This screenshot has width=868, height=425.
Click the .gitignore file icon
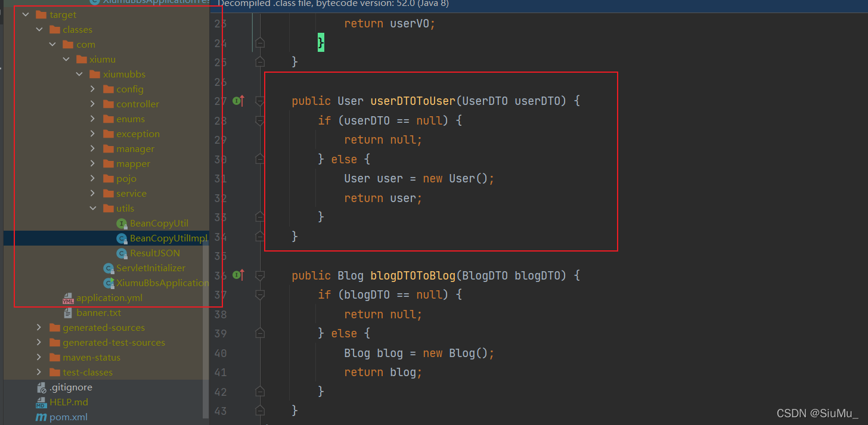pyautogui.click(x=41, y=387)
